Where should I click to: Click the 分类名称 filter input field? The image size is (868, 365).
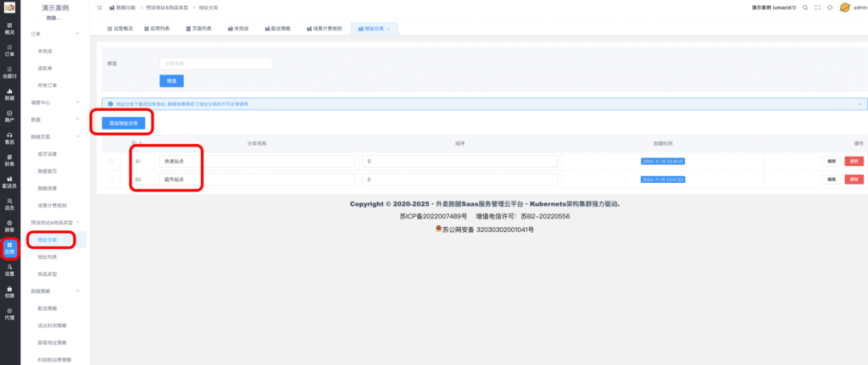pyautogui.click(x=216, y=64)
